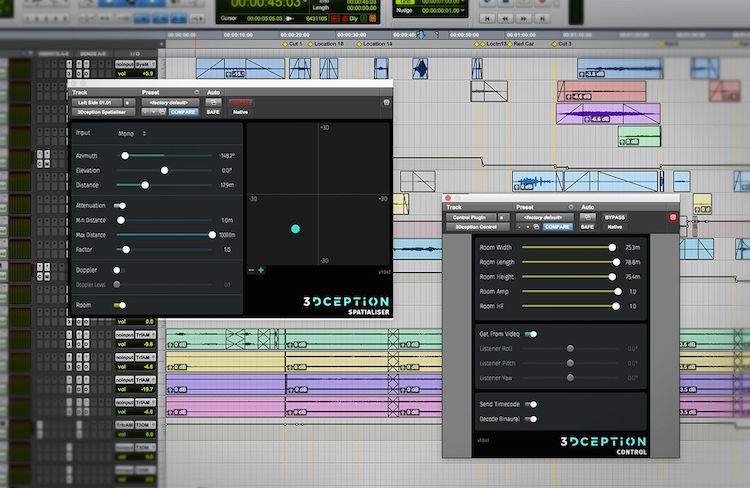
Task: Open the 3Dception Spatialiser plugin selector
Action: pyautogui.click(x=102, y=112)
